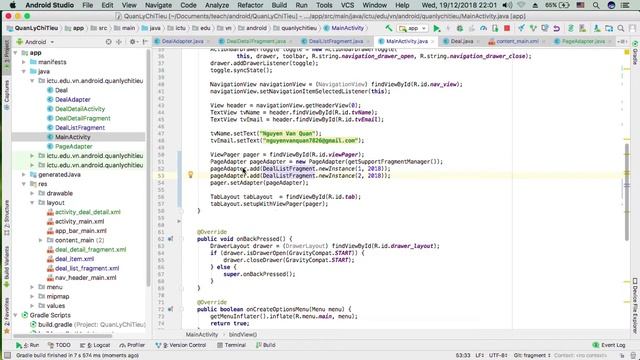Screen dimensions: 640x360
Task: Toggle the Terminal tool window
Action: (x=231, y=345)
